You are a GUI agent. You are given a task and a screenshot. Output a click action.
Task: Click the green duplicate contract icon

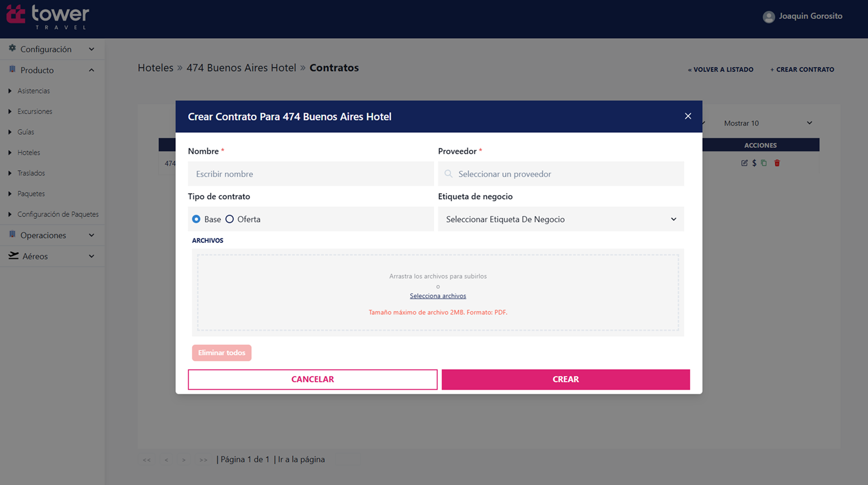[764, 163]
